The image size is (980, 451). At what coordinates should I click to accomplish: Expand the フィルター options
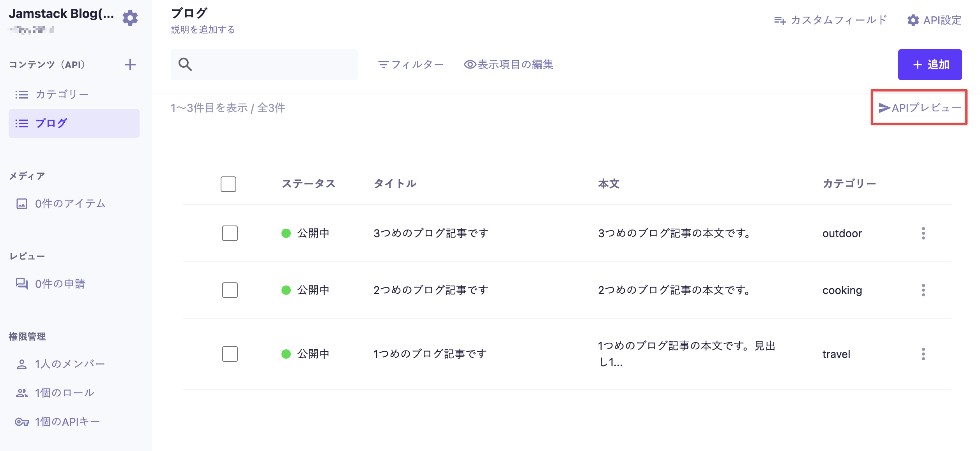(411, 65)
